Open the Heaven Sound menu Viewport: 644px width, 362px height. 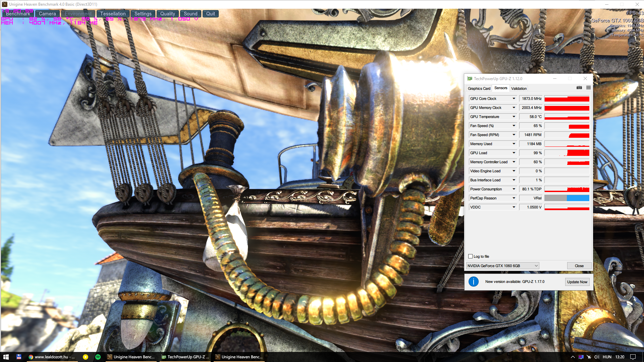[x=191, y=14]
